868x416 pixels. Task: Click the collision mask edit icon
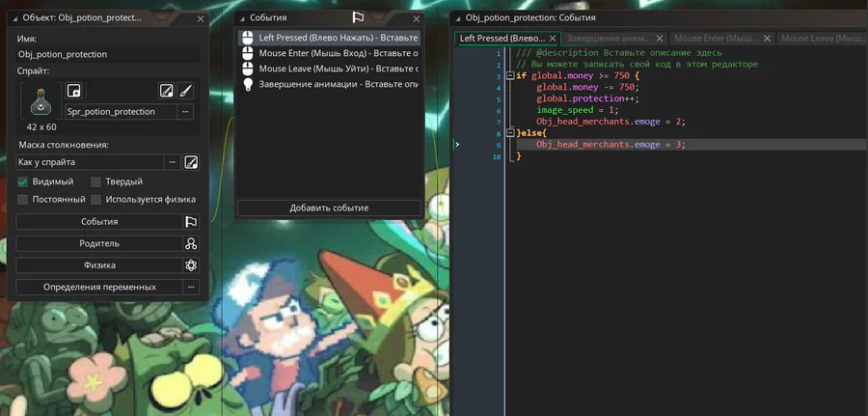coord(192,162)
